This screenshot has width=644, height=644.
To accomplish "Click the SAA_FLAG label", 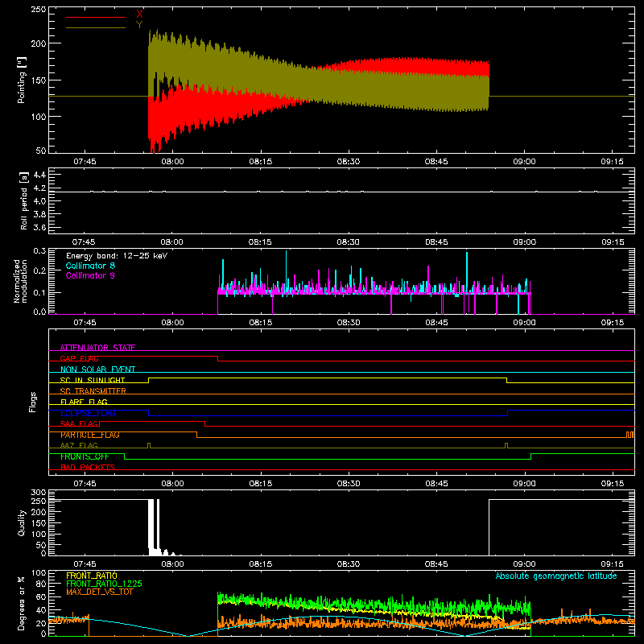I will 79,424.
